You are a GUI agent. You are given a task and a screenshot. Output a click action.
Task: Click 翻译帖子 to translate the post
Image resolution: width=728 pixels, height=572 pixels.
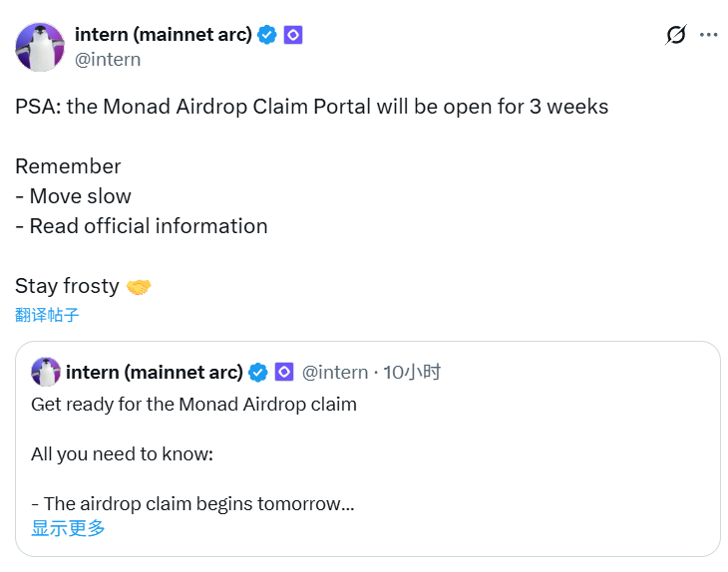(x=47, y=315)
